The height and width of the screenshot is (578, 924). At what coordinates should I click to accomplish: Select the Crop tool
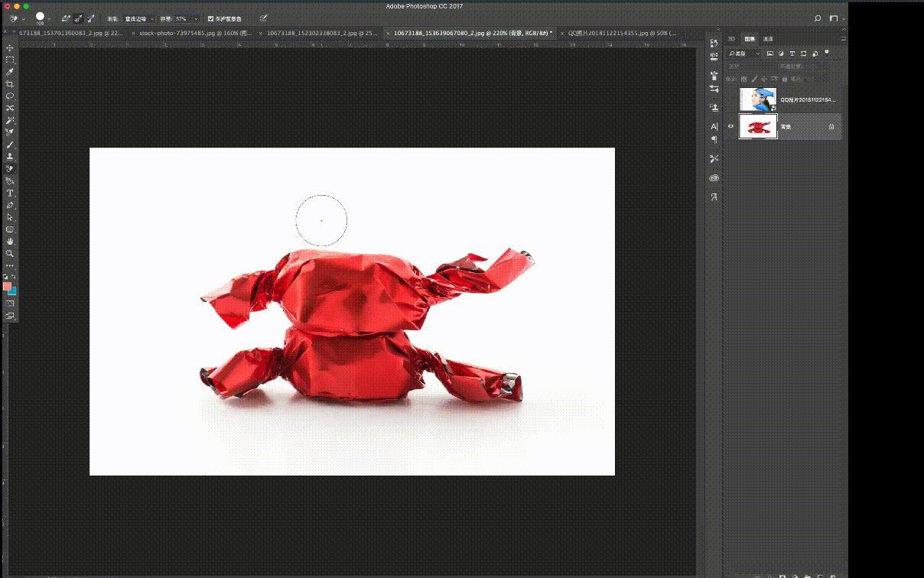click(x=10, y=84)
